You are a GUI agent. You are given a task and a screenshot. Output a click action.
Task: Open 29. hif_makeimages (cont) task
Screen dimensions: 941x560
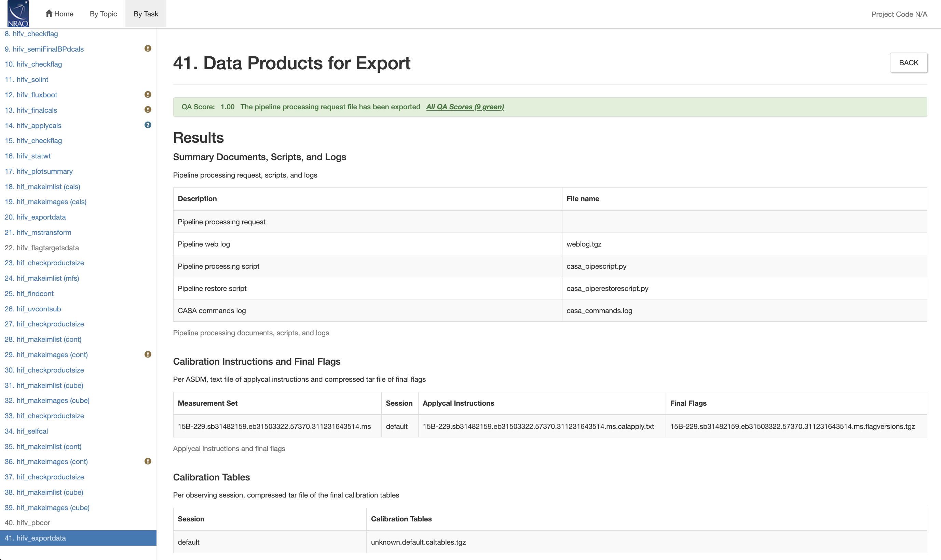pyautogui.click(x=46, y=355)
